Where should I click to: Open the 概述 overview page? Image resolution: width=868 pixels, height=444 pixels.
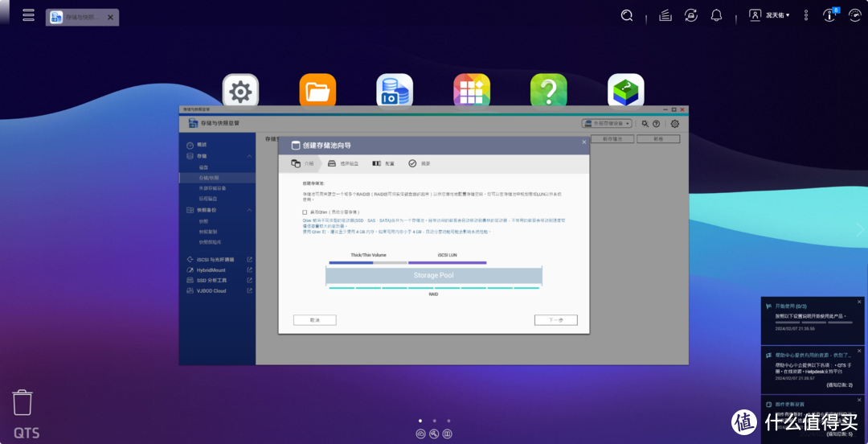point(202,145)
